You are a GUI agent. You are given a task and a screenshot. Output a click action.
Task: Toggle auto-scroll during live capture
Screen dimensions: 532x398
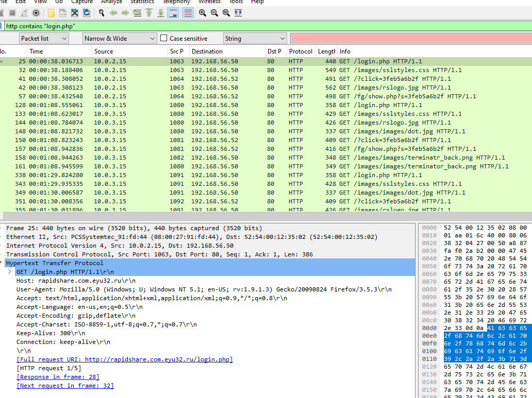(x=173, y=13)
